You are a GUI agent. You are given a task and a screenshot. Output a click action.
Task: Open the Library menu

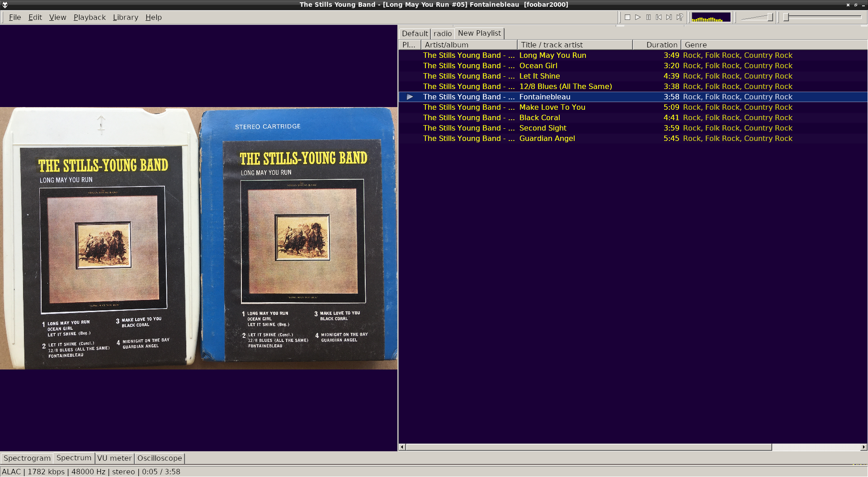125,17
